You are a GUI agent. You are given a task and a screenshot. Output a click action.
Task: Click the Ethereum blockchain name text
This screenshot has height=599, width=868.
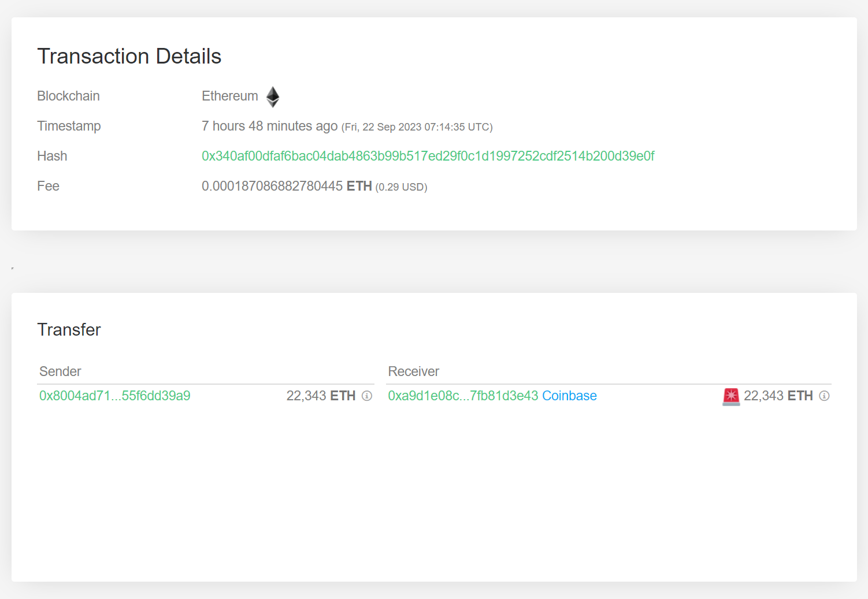pos(229,96)
